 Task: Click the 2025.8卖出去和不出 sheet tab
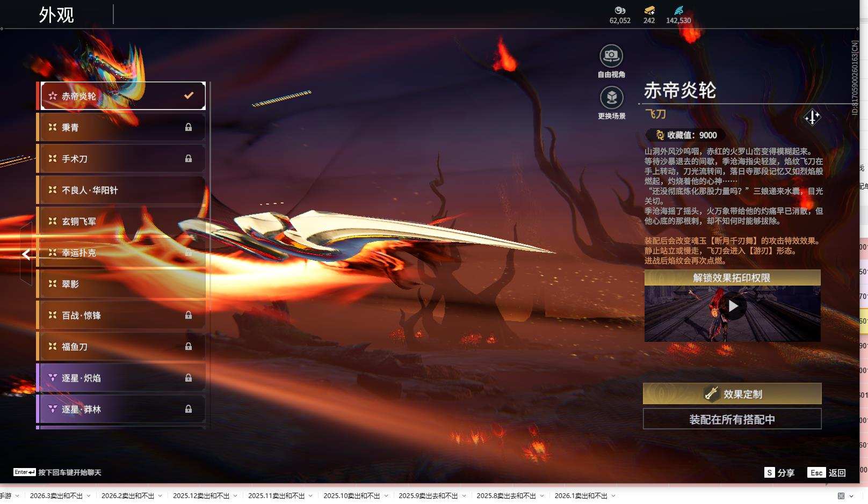(506, 496)
